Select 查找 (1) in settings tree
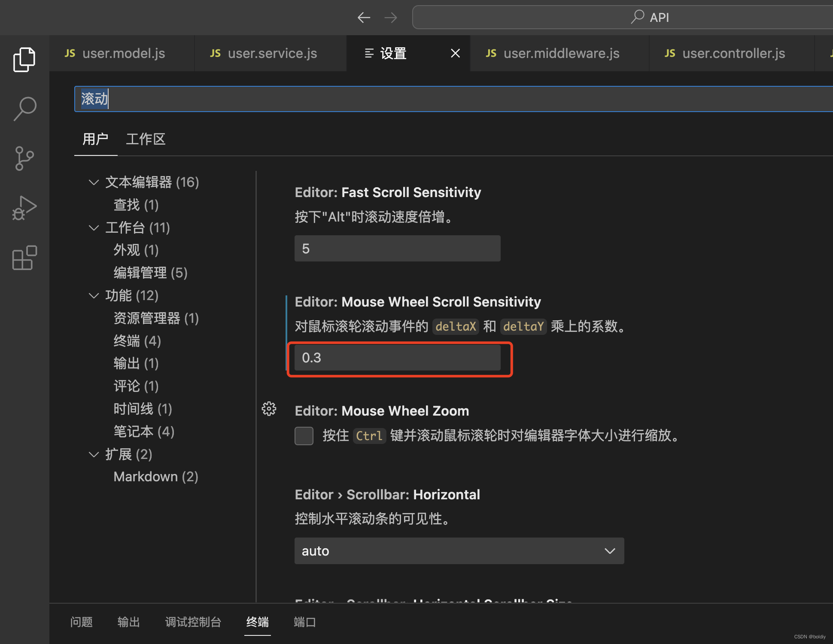Image resolution: width=833 pixels, height=644 pixels. 136,205
